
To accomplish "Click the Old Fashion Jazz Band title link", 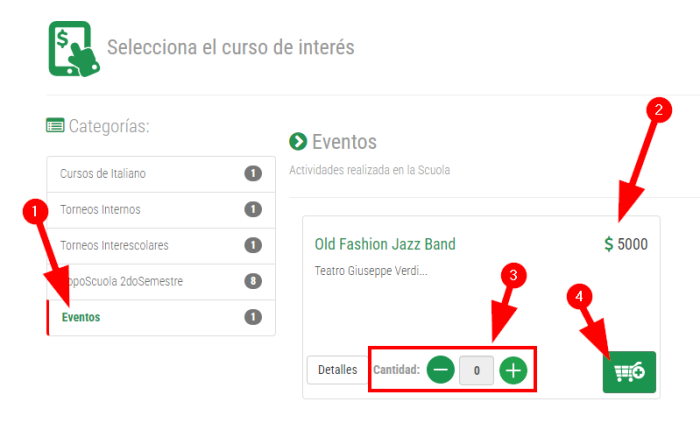I will [x=385, y=244].
